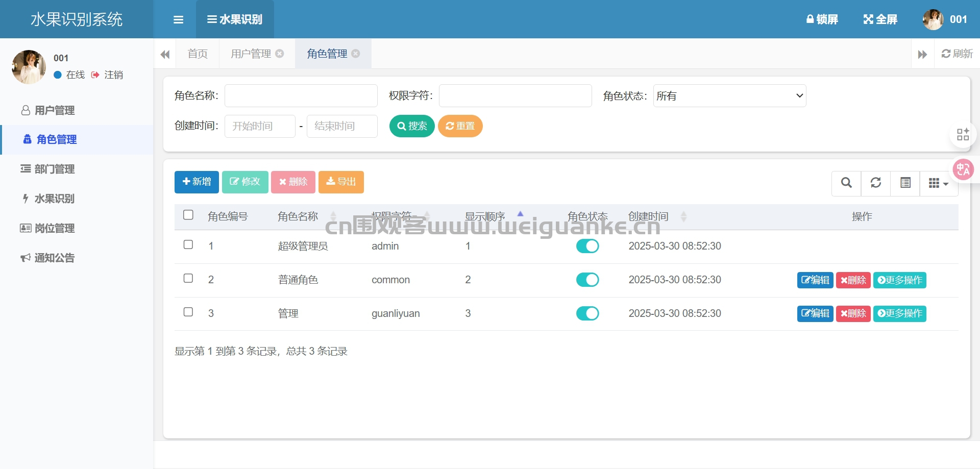
Task: Open 更多操作 for guanliyuan row
Action: tap(900, 313)
